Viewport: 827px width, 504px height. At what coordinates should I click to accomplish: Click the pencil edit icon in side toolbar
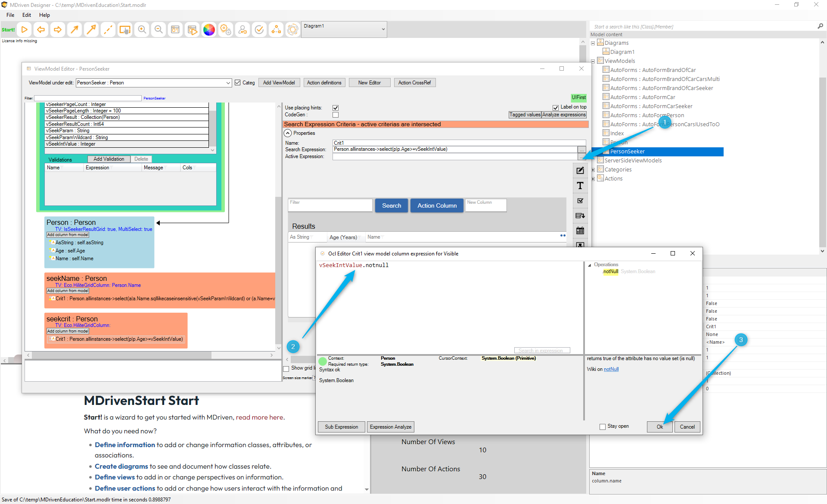[580, 171]
